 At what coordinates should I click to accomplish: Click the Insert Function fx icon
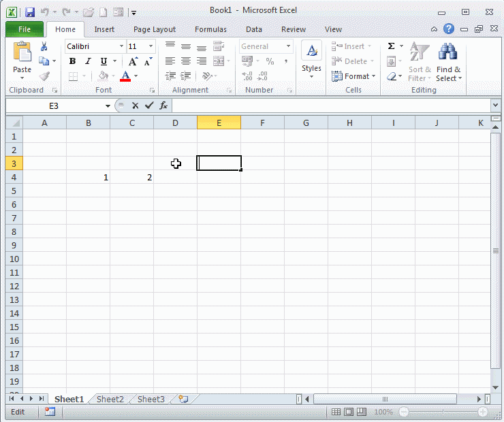click(x=163, y=105)
